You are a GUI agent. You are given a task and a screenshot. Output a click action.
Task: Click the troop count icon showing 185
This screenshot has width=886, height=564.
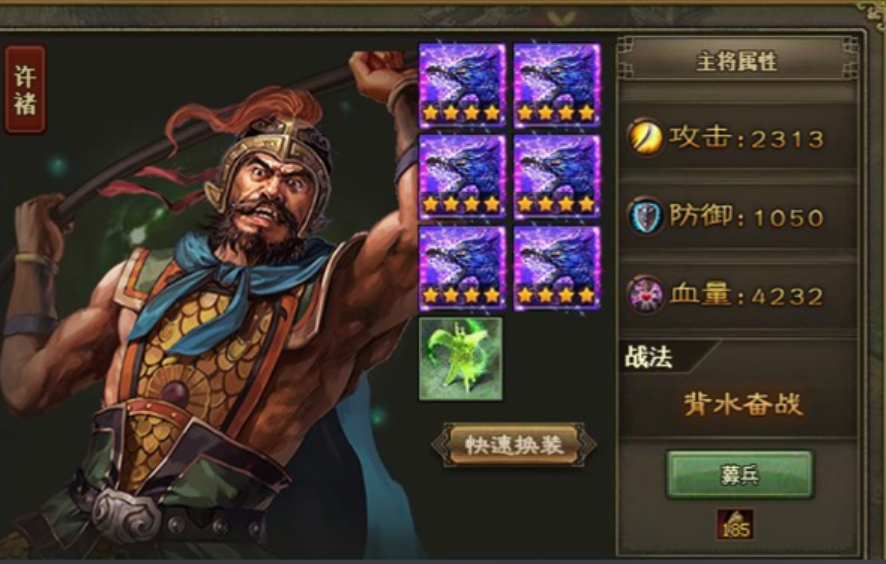point(735,524)
